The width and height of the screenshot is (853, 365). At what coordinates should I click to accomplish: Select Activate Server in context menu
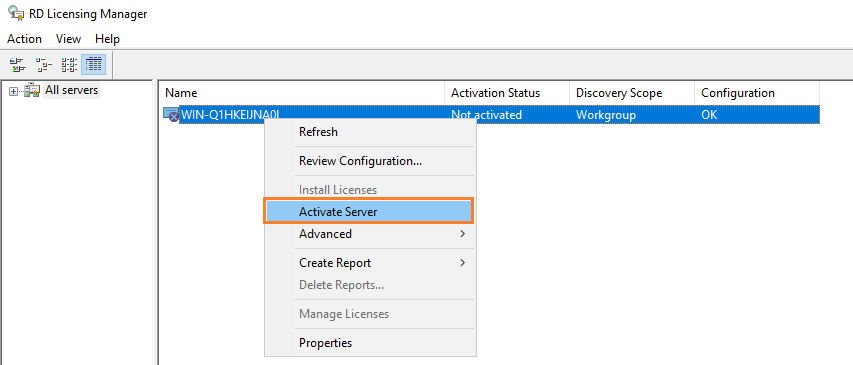coord(370,212)
